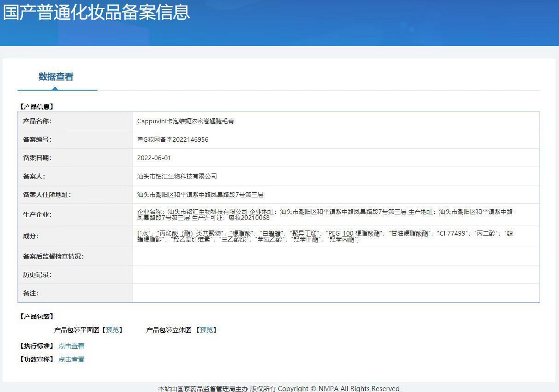Click the 生产企业 details text
The height and width of the screenshot is (392, 559).
click(x=325, y=214)
